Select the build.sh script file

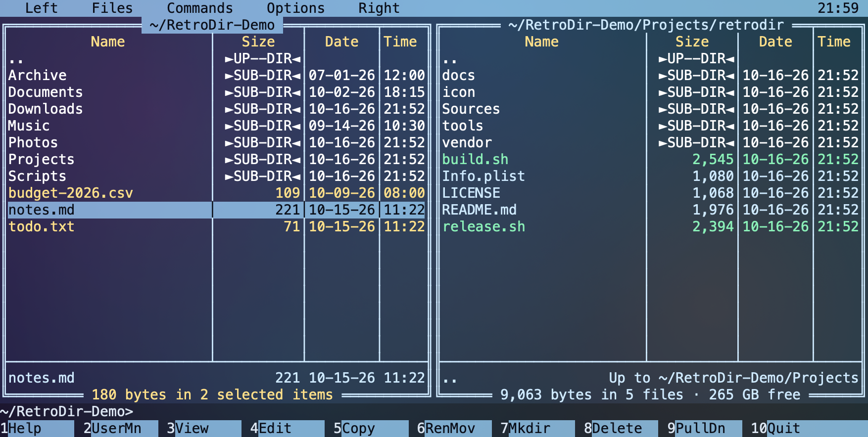(650, 159)
